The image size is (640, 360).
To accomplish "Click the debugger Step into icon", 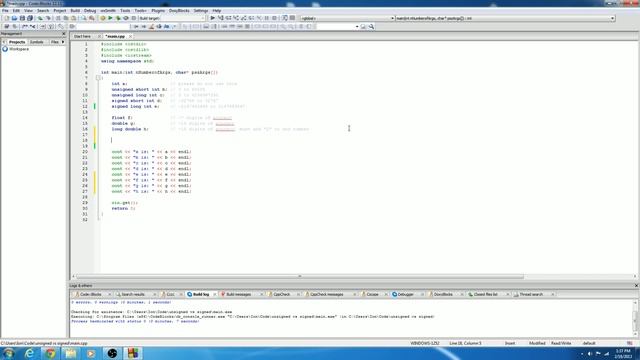I will pyautogui.click(x=236, y=18).
